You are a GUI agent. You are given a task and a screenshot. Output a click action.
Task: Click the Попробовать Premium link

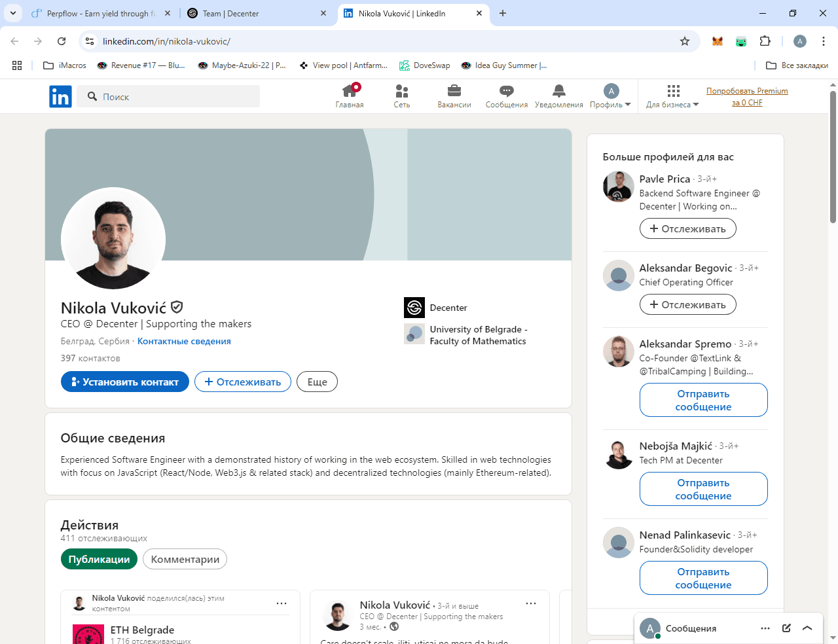tap(747, 97)
